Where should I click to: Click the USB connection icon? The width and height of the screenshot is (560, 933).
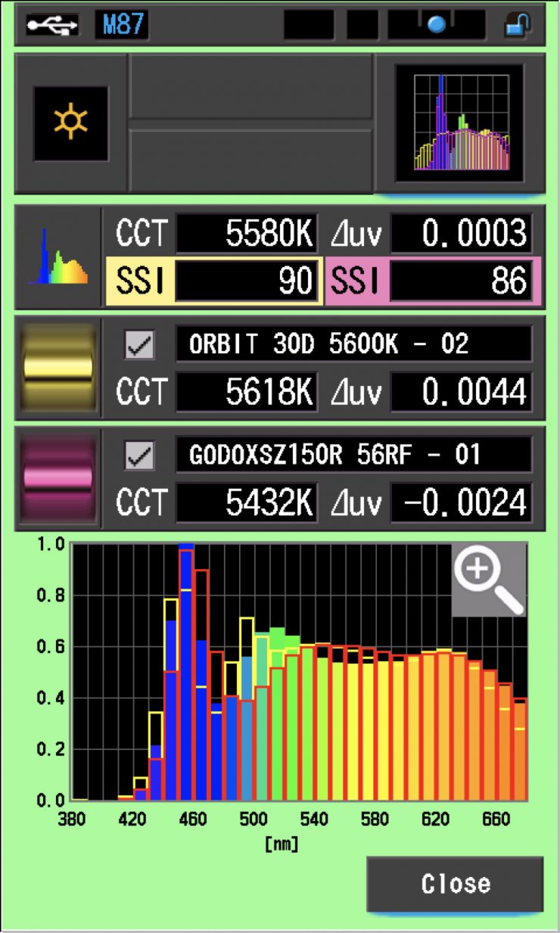pyautogui.click(x=52, y=25)
